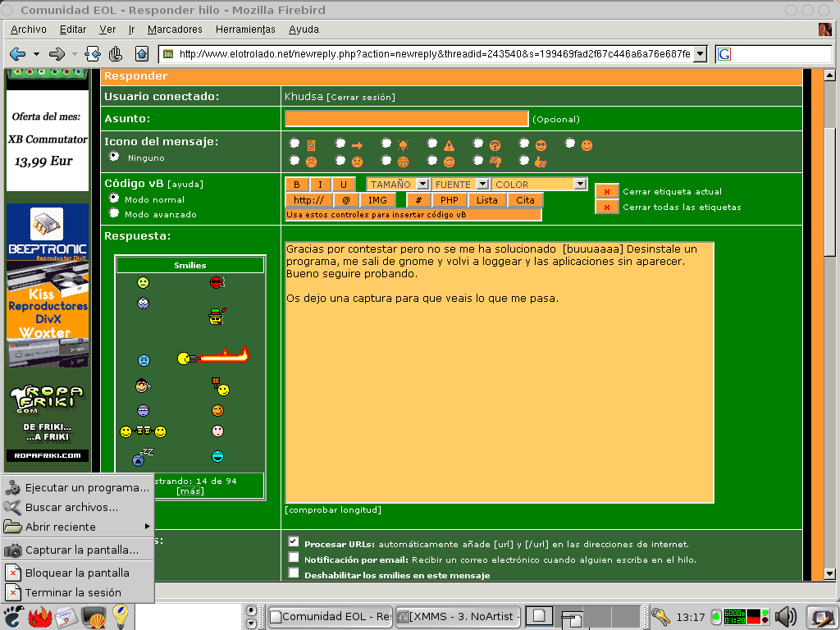
Task: Insert the pink face smiley
Action: 217,431
